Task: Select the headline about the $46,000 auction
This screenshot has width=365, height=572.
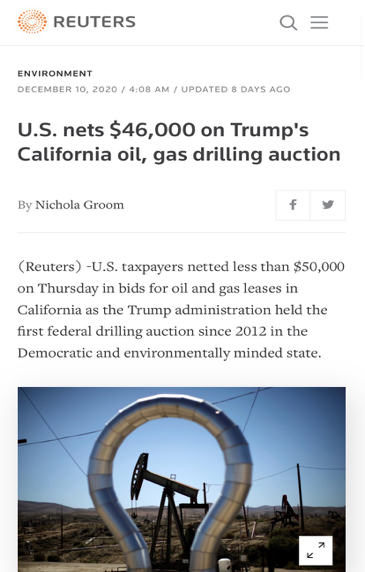Action: 179,142
